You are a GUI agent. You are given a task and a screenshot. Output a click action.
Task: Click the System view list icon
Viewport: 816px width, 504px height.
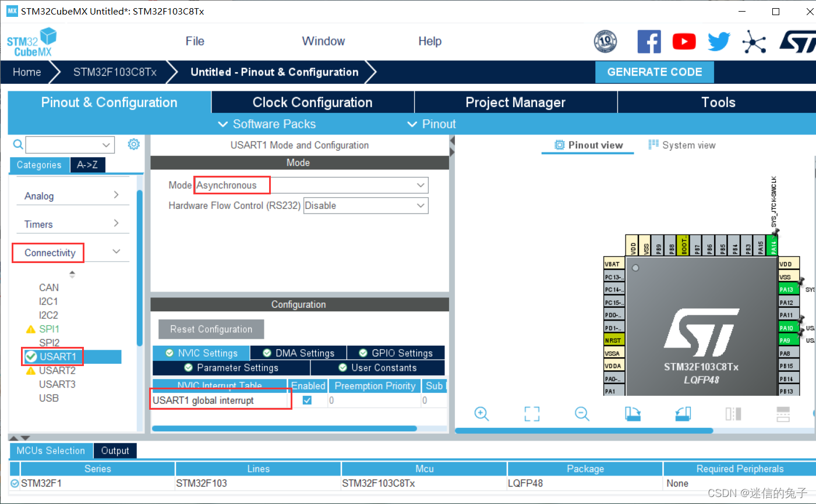pyautogui.click(x=653, y=144)
